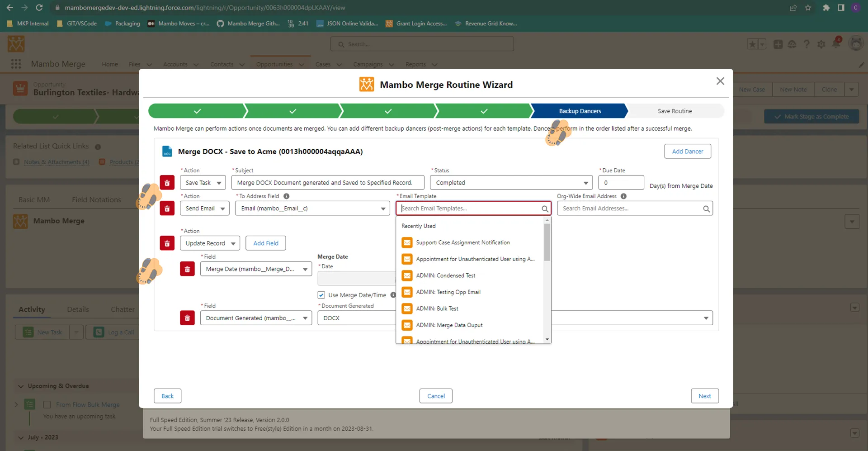Viewport: 868px width, 451px height.
Task: Open the global actions plus icon
Action: (778, 44)
